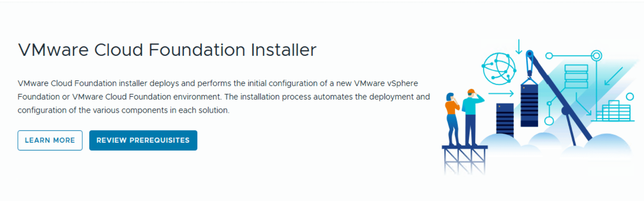
Task: Click the standing server rack beside workers
Action: (x=505, y=119)
